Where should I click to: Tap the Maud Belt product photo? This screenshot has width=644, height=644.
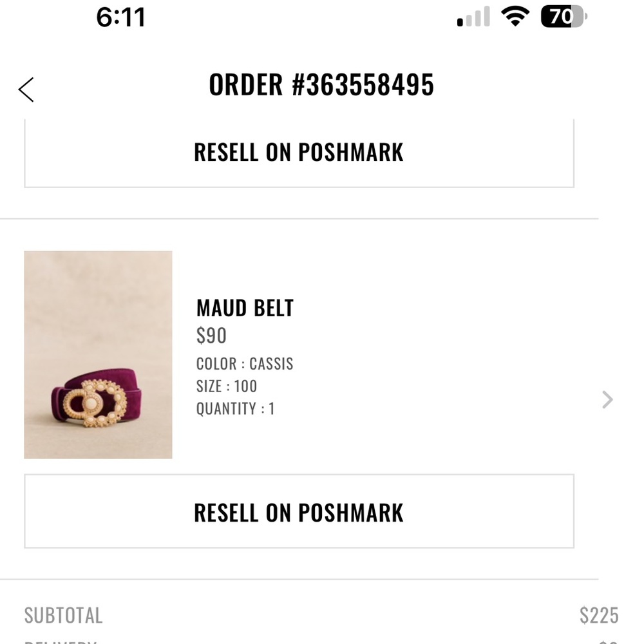tap(98, 354)
